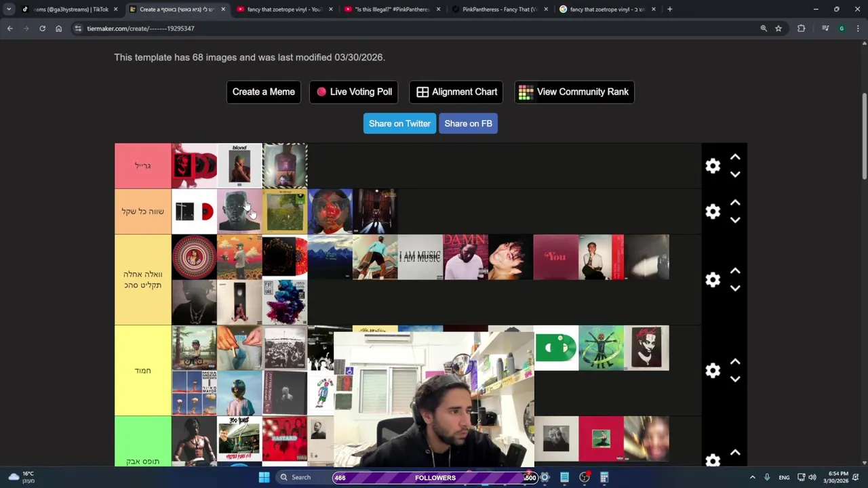Open the browser extensions menu
The image size is (868, 488).
pyautogui.click(x=802, y=28)
